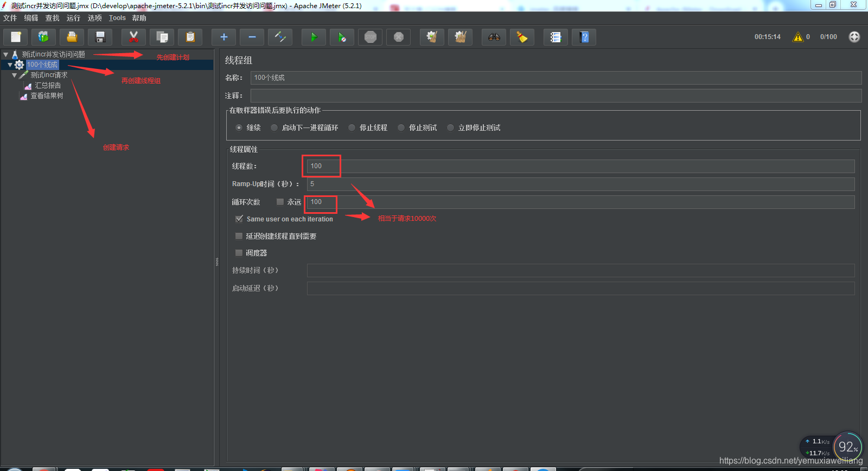Reset search with brush icon
Screen dimensions: 868x471
pos(522,37)
